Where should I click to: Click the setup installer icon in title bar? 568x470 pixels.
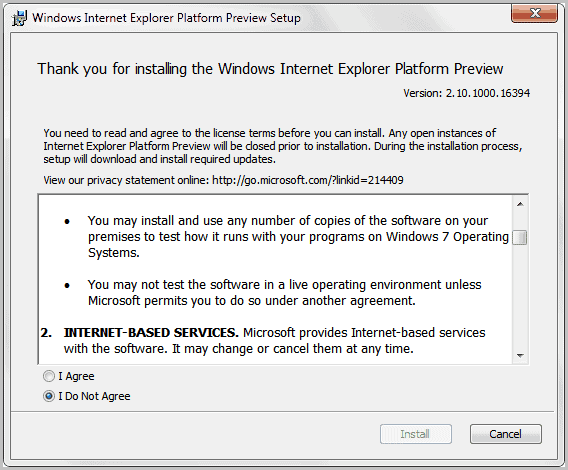(x=19, y=18)
